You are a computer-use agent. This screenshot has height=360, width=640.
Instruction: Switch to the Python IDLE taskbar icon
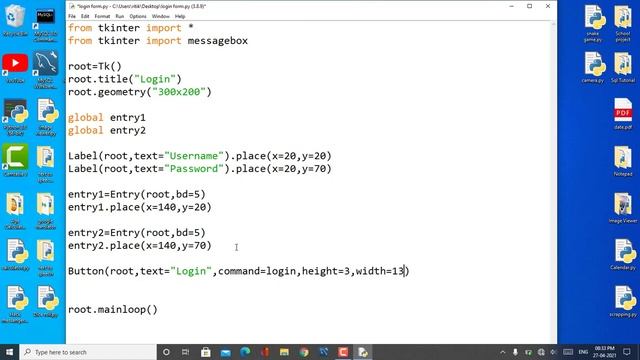(362, 352)
